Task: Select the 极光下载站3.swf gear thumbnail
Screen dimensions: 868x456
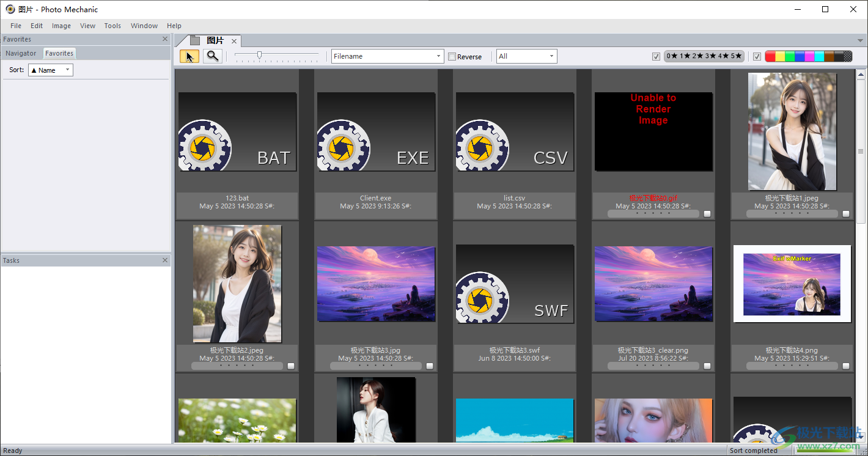Action: (515, 284)
